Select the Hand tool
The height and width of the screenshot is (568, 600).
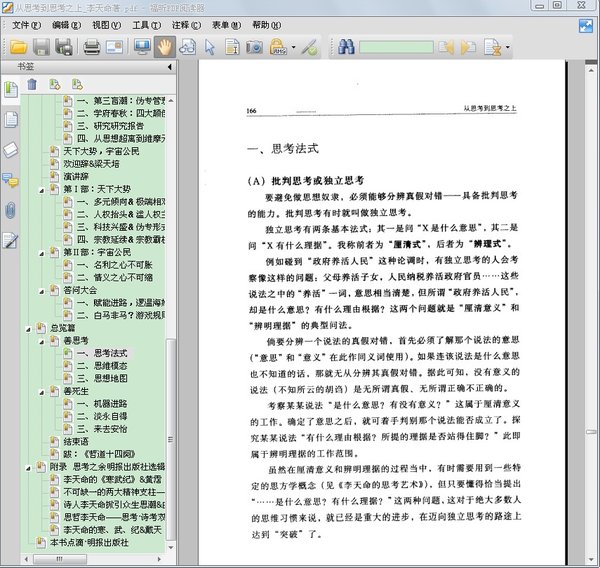tap(164, 46)
